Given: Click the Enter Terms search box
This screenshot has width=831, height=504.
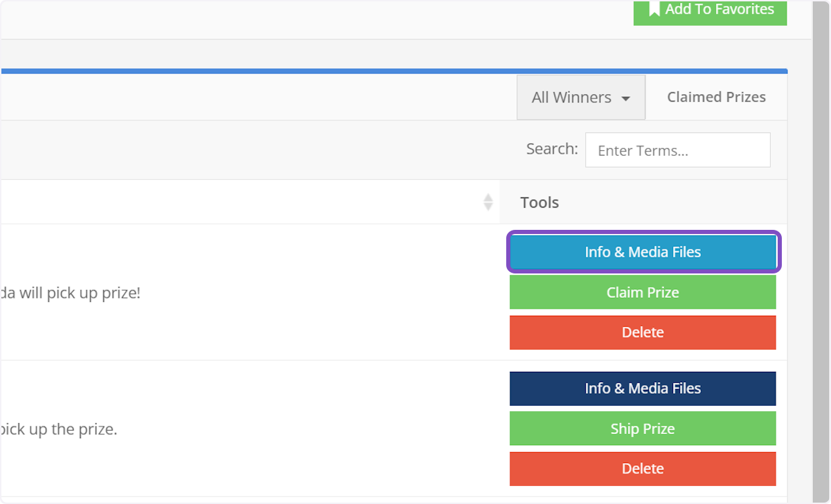Looking at the screenshot, I should [677, 150].
